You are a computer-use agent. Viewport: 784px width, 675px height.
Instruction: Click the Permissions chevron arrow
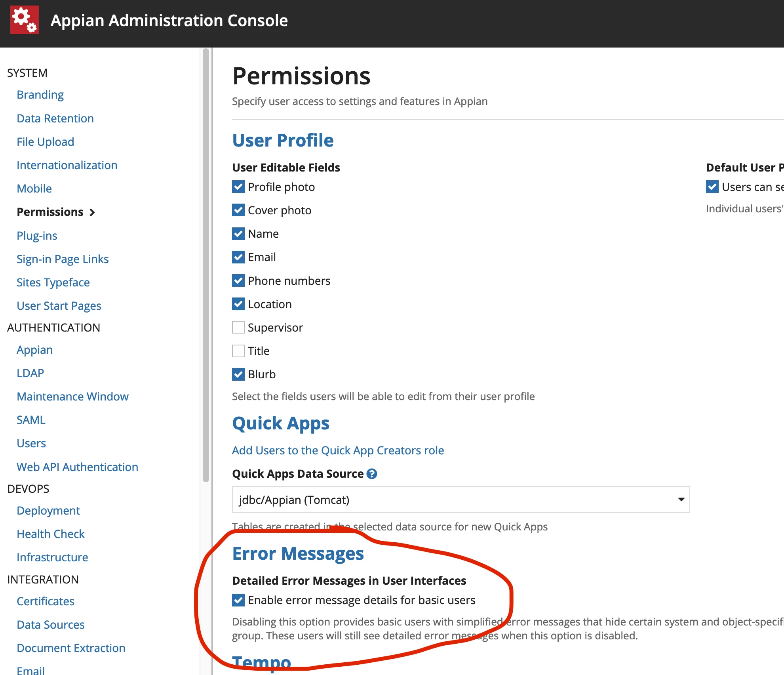[x=92, y=212]
